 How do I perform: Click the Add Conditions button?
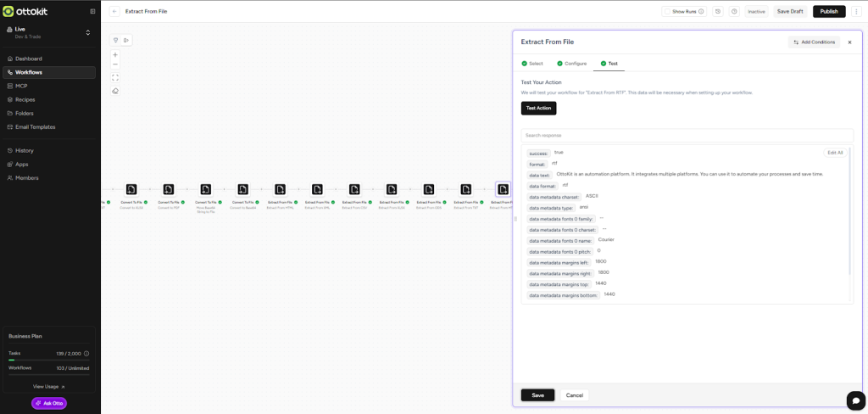[812, 42]
